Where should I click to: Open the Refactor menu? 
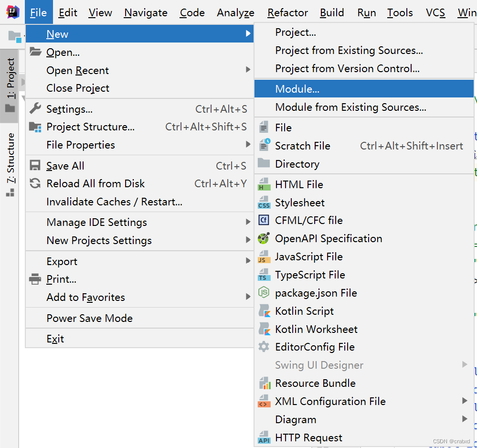pyautogui.click(x=287, y=12)
